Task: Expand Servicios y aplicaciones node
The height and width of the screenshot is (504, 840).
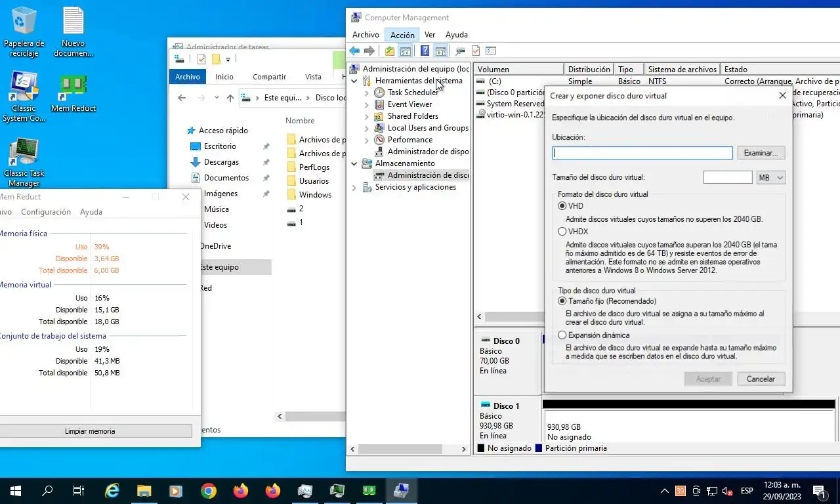Action: 354,187
